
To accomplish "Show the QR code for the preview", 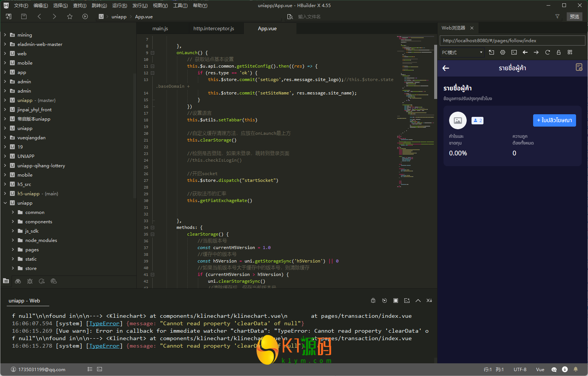I will tap(570, 52).
